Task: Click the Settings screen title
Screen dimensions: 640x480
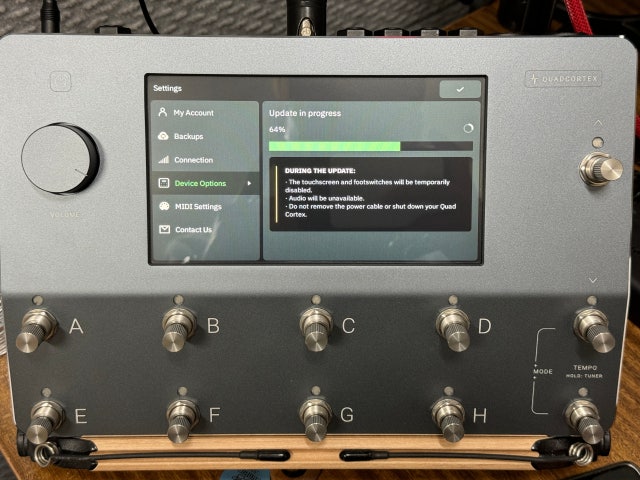Action: click(x=167, y=88)
